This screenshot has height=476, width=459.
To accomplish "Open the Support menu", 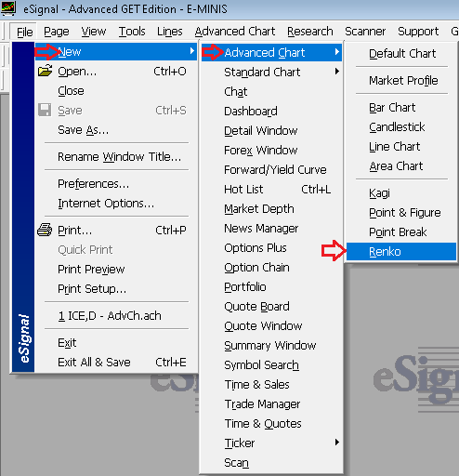I will tap(418, 32).
